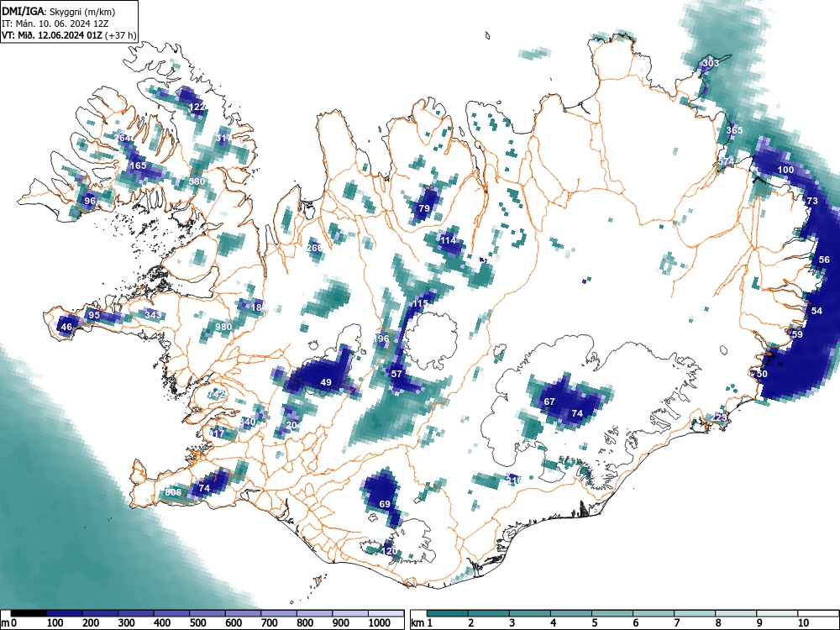Select the map value 840
The height and width of the screenshot is (630, 840).
coord(247,422)
